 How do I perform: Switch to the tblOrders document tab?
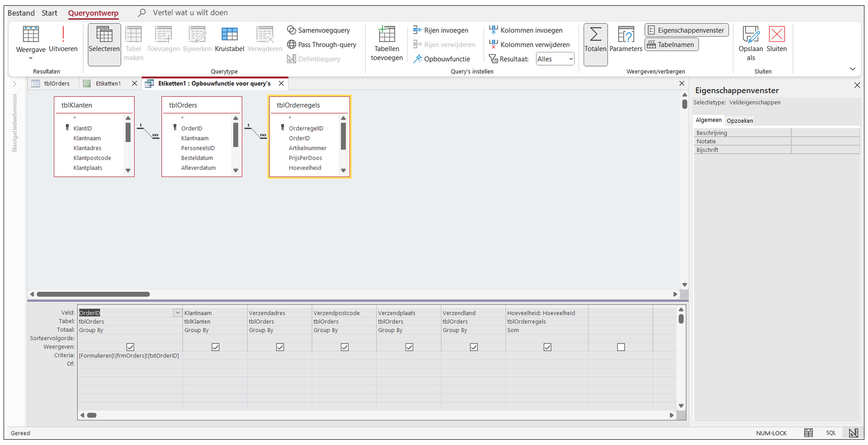click(x=53, y=84)
